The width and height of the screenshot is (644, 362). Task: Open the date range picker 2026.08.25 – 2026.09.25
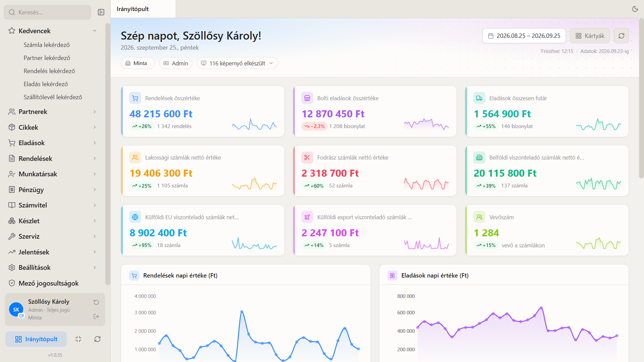point(524,36)
